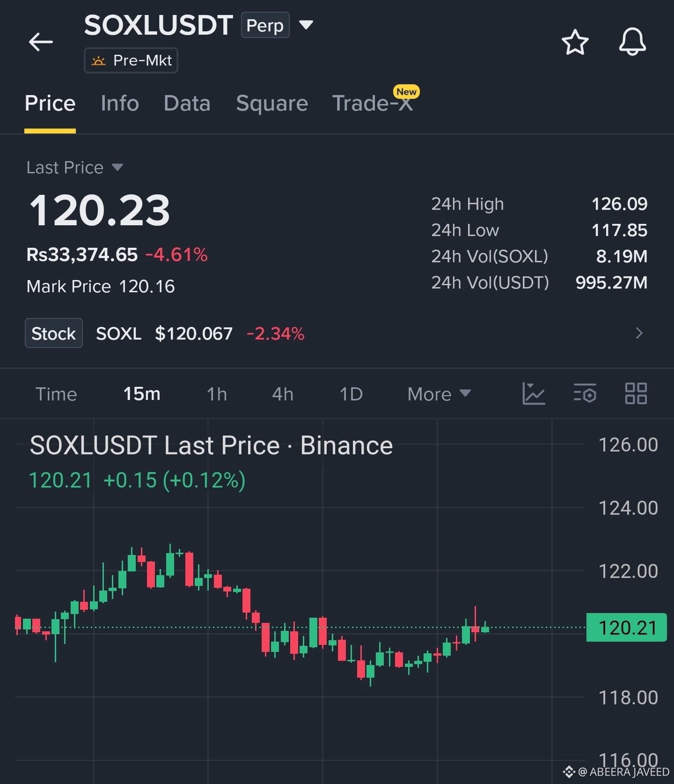Screen dimensions: 674x784
Task: Tap the Stock label button
Action: point(54,333)
